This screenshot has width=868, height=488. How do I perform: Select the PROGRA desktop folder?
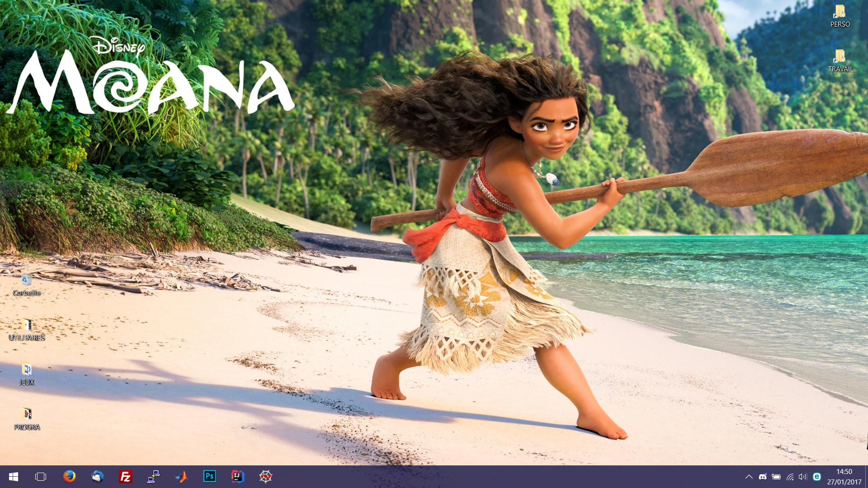click(27, 419)
